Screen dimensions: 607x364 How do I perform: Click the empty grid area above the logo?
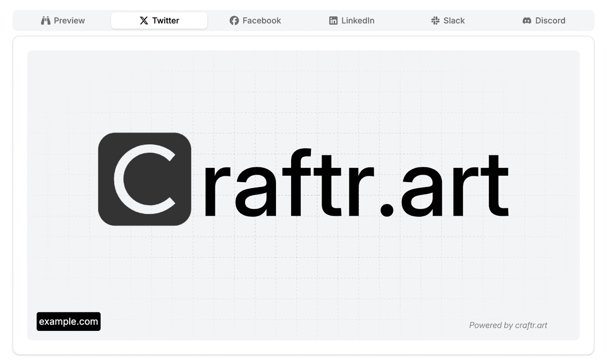(x=303, y=90)
